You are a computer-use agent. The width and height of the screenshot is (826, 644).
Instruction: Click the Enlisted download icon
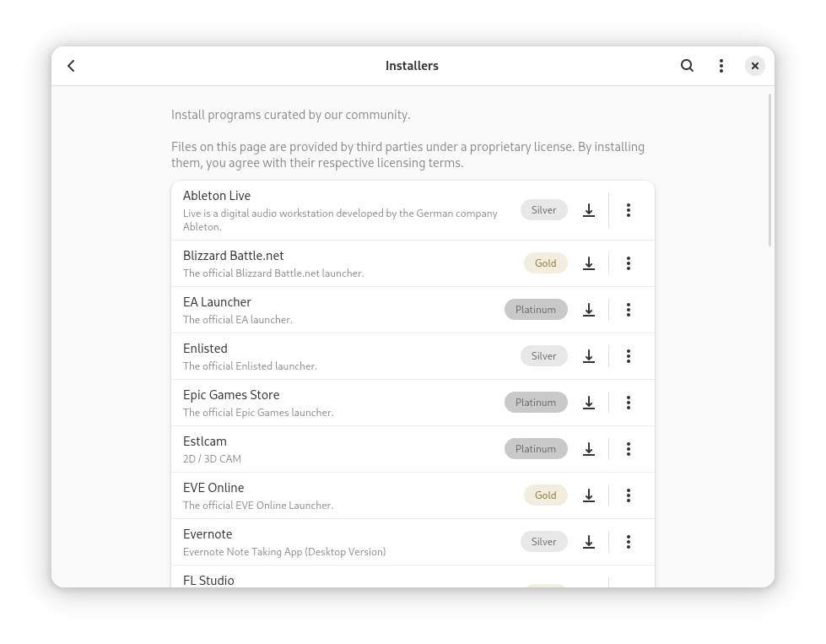589,356
